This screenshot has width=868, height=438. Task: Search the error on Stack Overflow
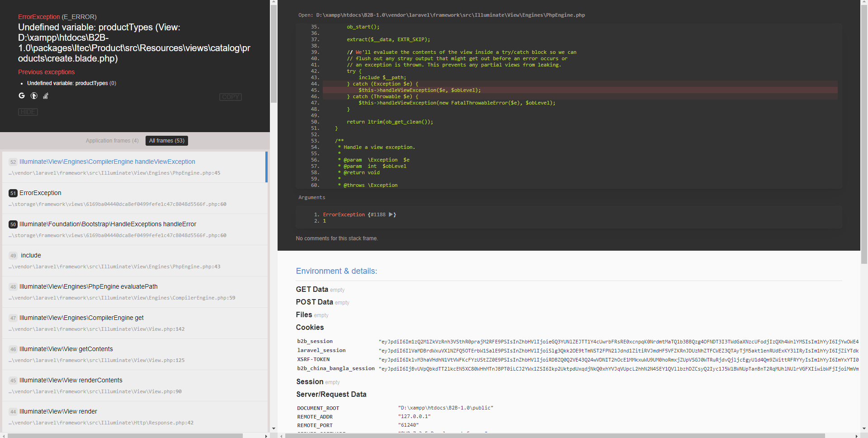click(46, 95)
